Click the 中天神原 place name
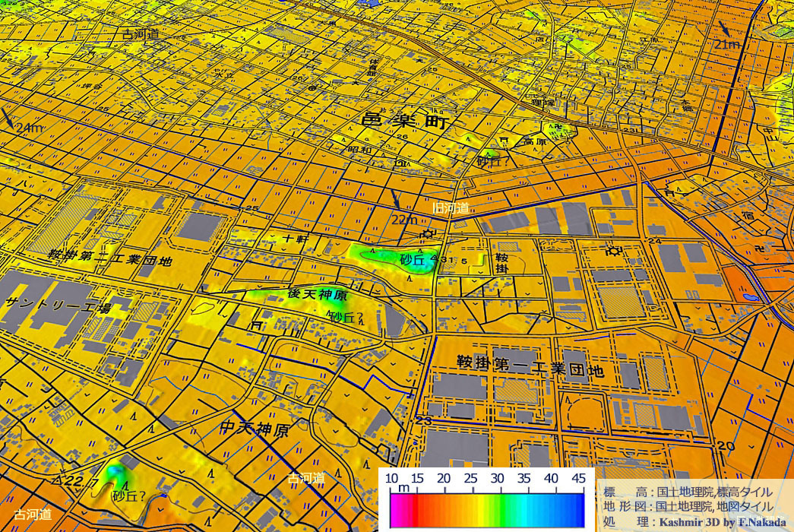This screenshot has width=794, height=532. pos(254,430)
